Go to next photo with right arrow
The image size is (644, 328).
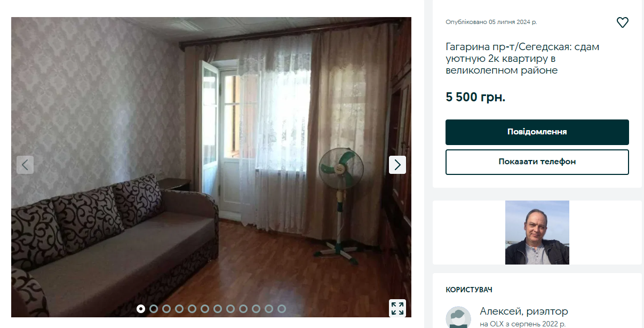pyautogui.click(x=397, y=165)
